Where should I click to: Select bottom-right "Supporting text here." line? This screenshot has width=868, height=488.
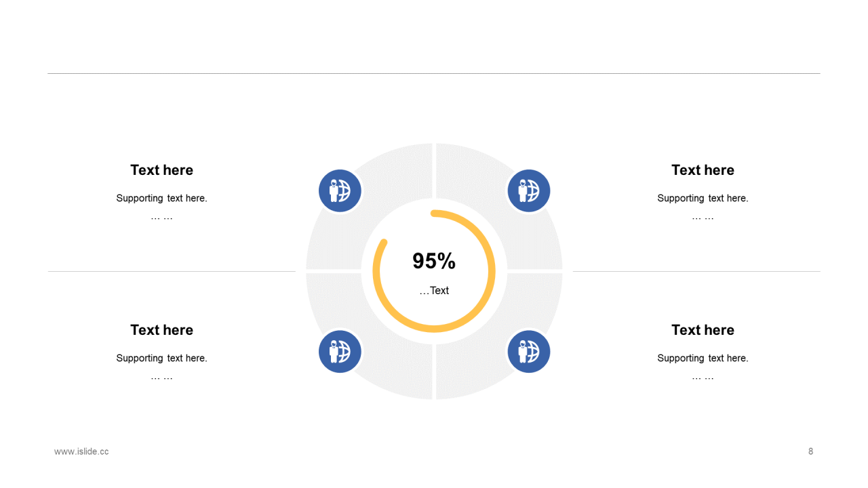point(703,359)
